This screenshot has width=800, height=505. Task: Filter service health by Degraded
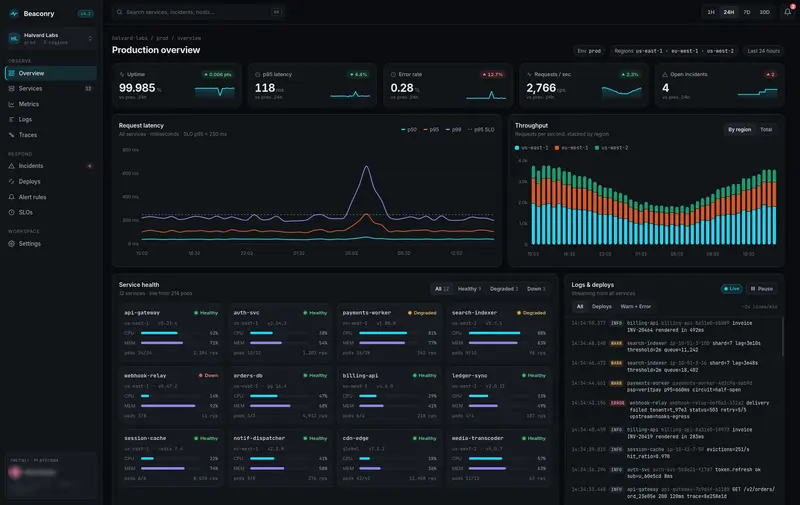tap(504, 289)
